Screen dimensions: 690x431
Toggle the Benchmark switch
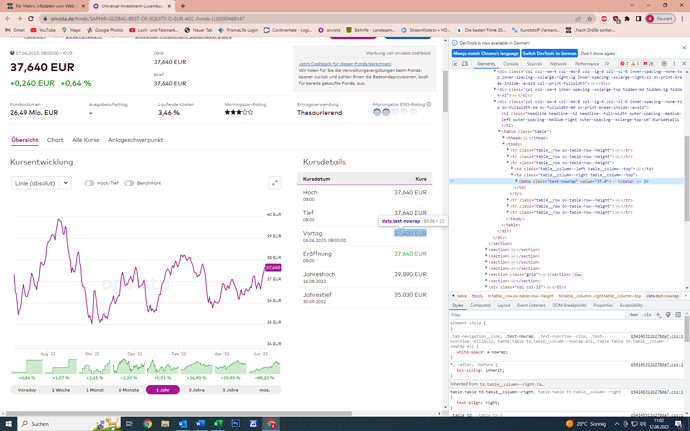point(129,183)
